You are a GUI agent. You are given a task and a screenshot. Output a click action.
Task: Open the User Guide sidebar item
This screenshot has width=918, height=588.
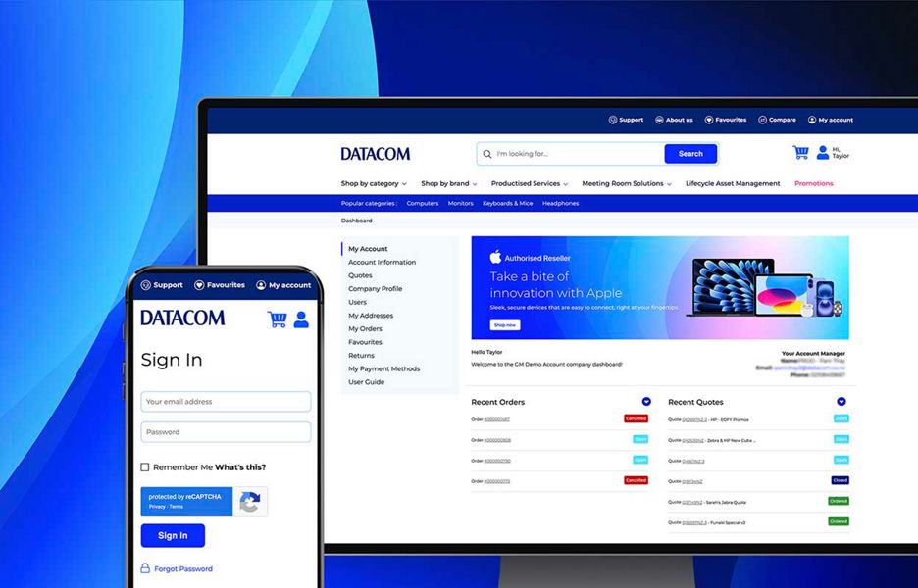pos(367,382)
